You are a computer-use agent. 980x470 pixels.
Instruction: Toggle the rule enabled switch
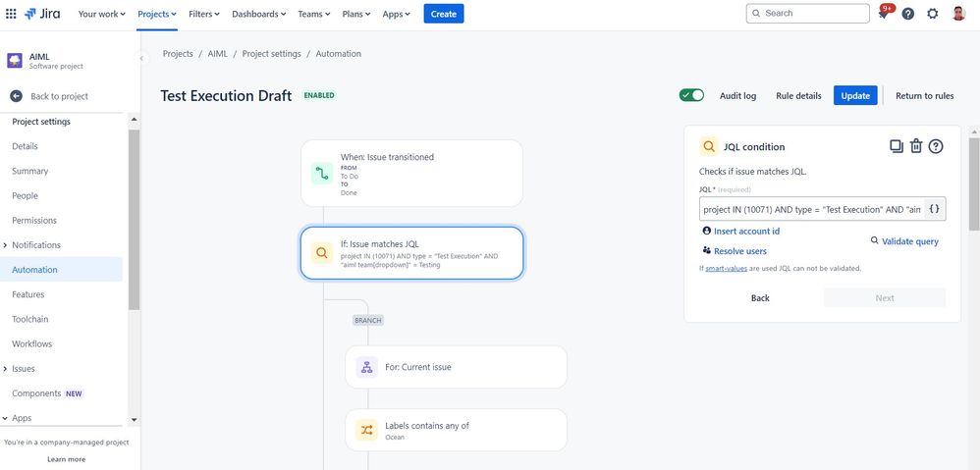[691, 95]
